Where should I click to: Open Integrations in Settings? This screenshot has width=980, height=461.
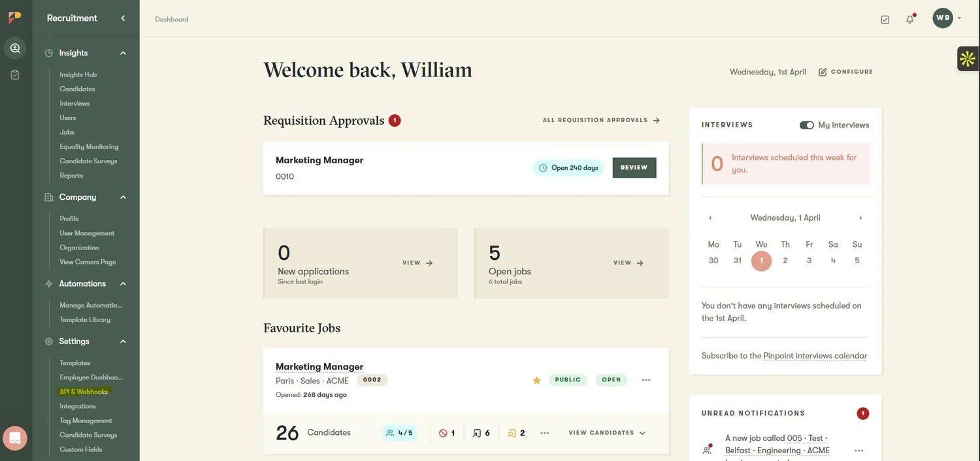(x=78, y=406)
